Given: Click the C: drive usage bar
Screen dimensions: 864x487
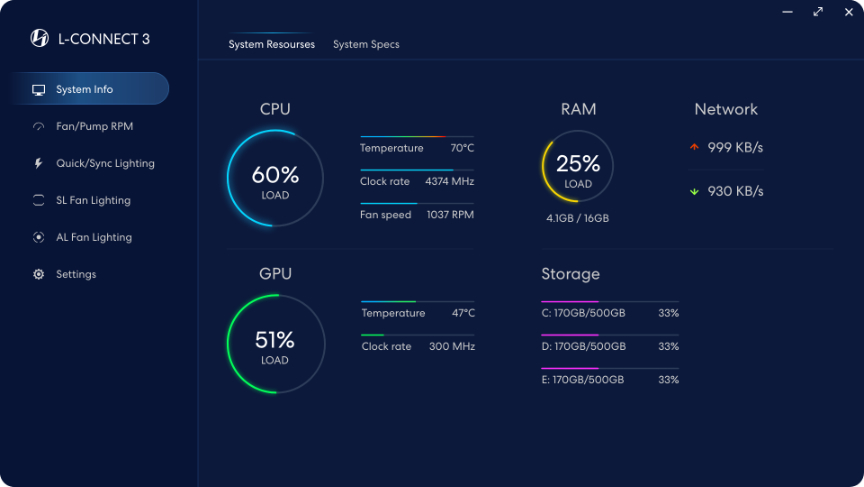Looking at the screenshot, I should 610,302.
